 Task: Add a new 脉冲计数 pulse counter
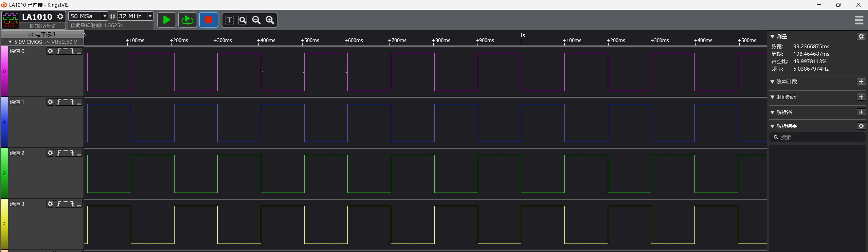tap(861, 82)
